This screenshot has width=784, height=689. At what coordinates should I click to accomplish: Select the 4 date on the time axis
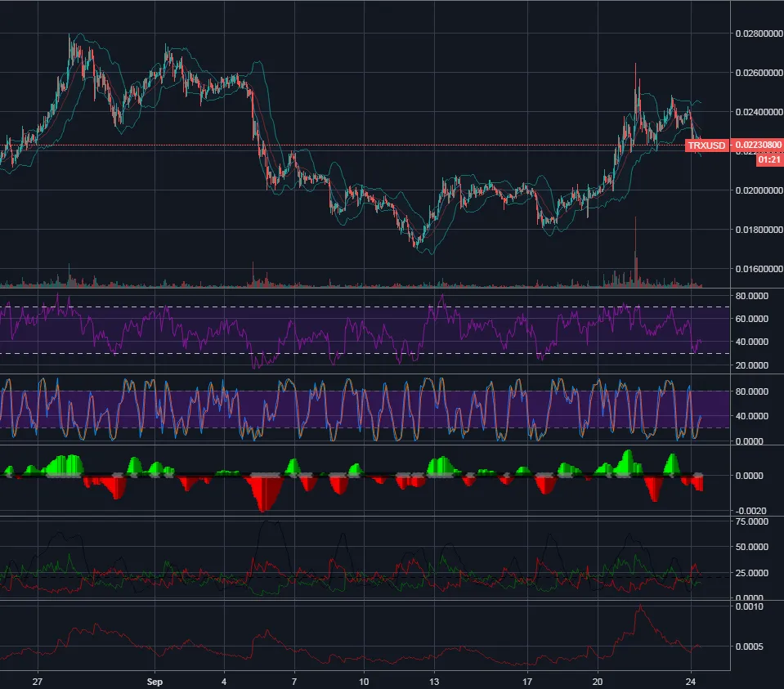(224, 682)
